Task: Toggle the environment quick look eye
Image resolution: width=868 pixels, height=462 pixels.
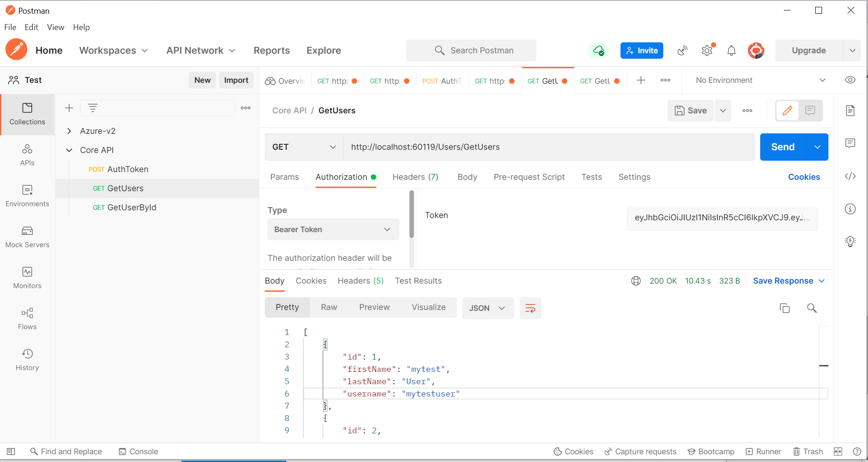Action: click(x=850, y=80)
